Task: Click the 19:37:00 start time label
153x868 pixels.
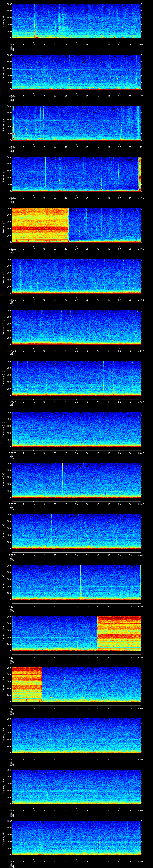Action: 12,453
